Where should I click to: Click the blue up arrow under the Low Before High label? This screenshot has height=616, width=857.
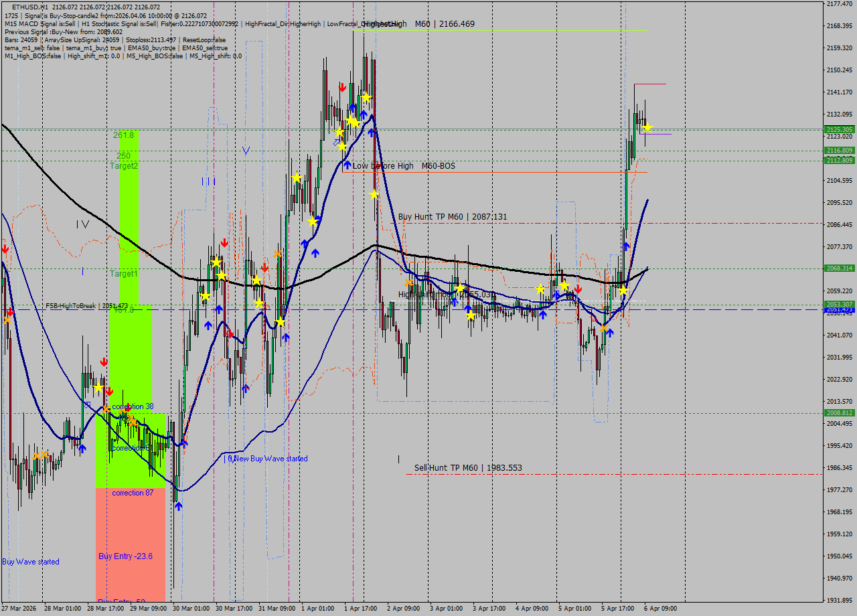click(x=348, y=166)
